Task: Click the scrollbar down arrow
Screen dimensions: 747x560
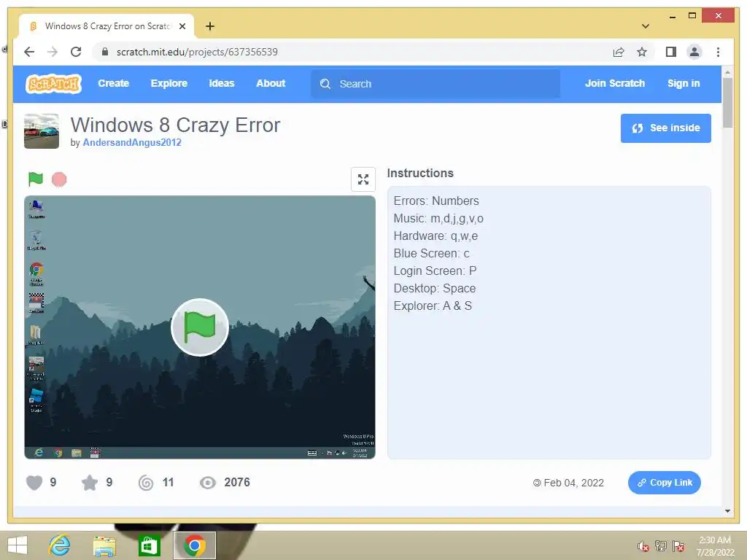Action: [x=727, y=511]
